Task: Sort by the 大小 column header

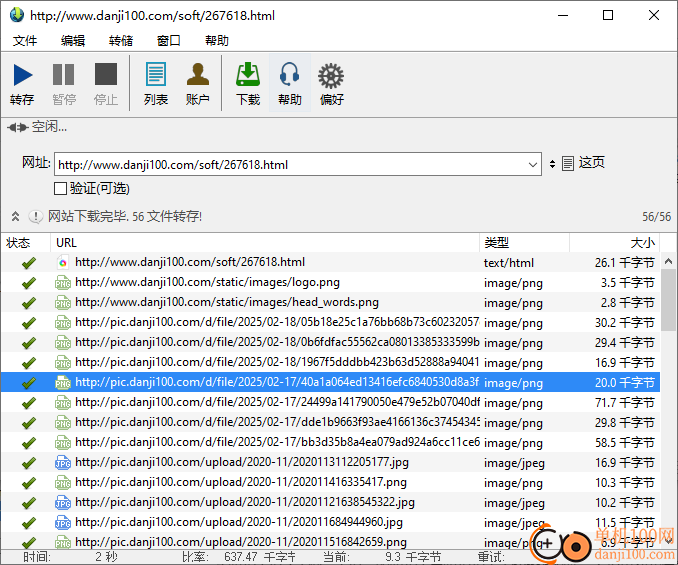Action: (x=614, y=243)
